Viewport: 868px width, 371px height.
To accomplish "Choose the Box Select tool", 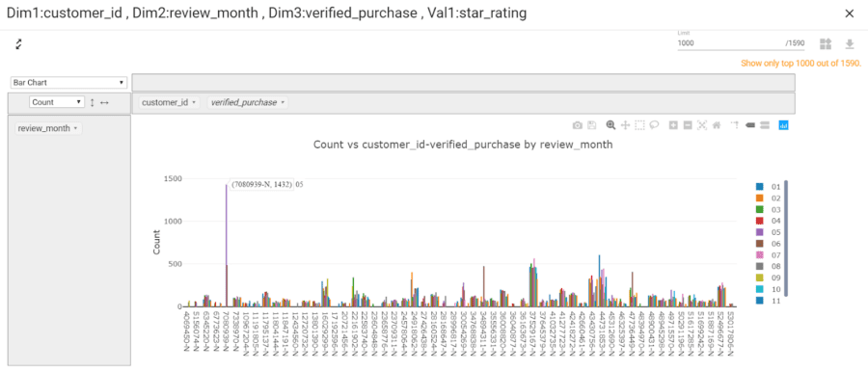I will 640,125.
